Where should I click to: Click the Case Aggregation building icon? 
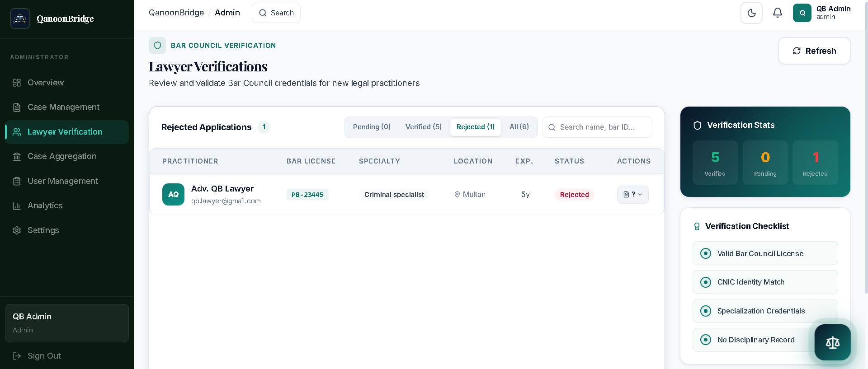[x=17, y=157]
